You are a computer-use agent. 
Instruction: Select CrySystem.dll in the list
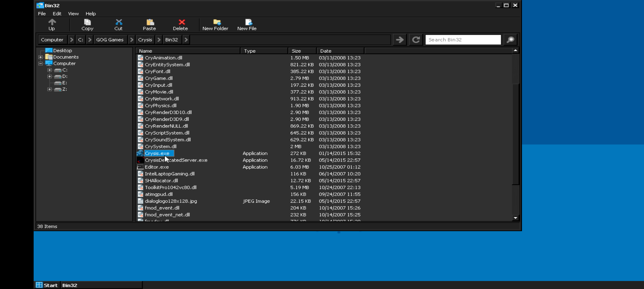coord(160,146)
